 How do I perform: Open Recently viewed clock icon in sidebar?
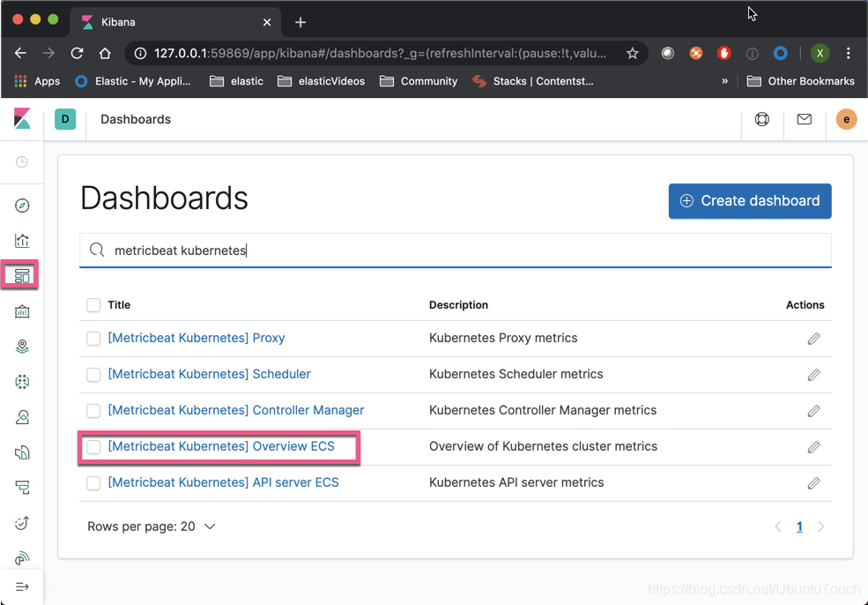tap(21, 161)
